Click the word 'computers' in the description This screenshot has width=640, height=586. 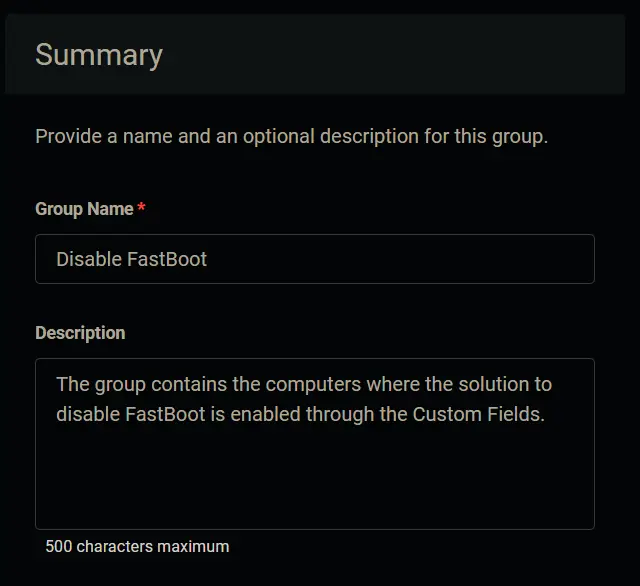click(313, 384)
